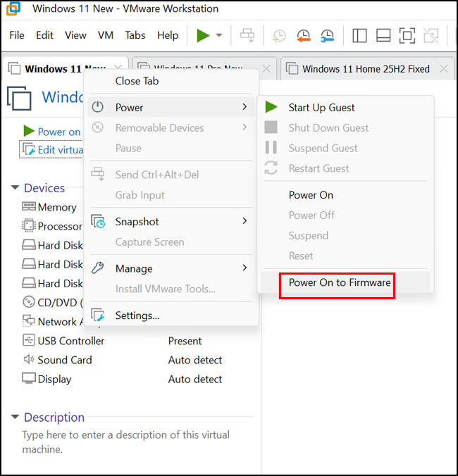
Task: Select Power On in the Power submenu
Action: (345, 195)
